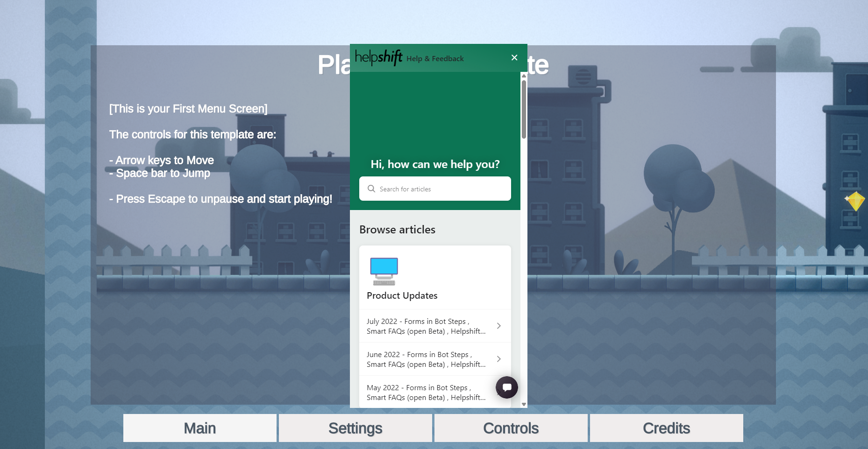Close the Help & Feedback widget
The width and height of the screenshot is (868, 449).
514,57
